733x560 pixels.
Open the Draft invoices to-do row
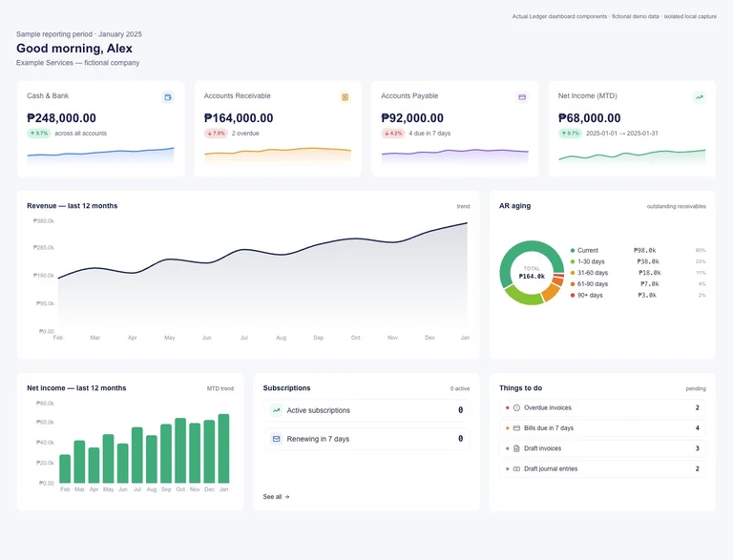tap(602, 448)
